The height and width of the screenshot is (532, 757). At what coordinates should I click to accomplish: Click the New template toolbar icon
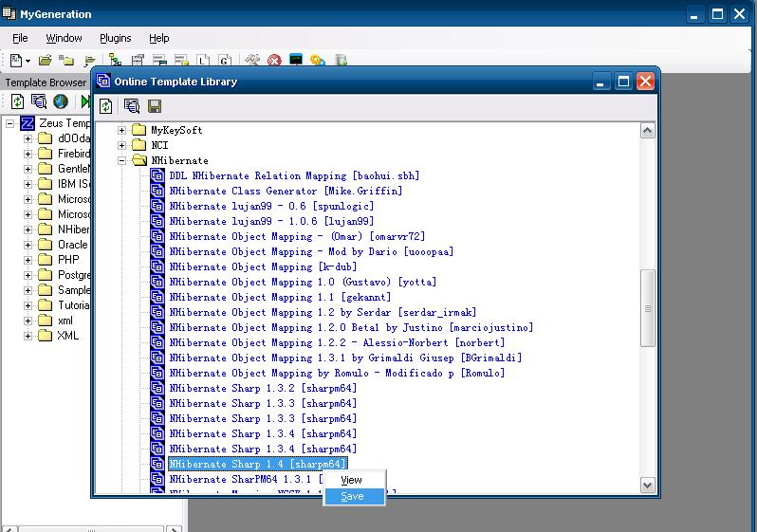[16, 61]
